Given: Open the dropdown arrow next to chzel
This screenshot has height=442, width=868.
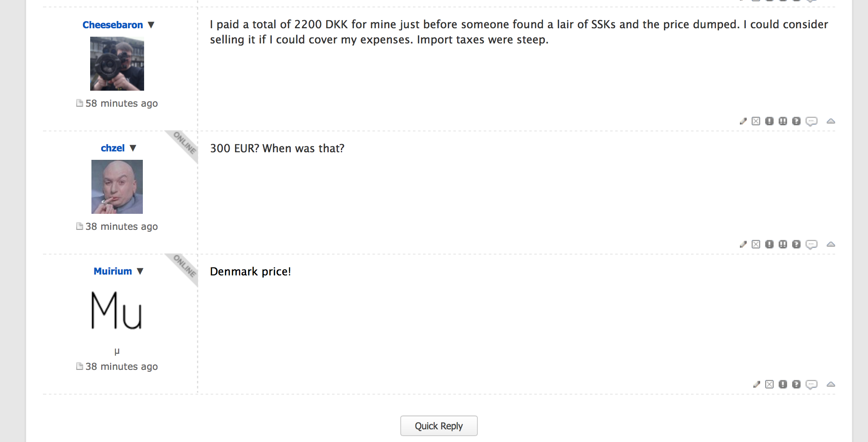Looking at the screenshot, I should (133, 148).
